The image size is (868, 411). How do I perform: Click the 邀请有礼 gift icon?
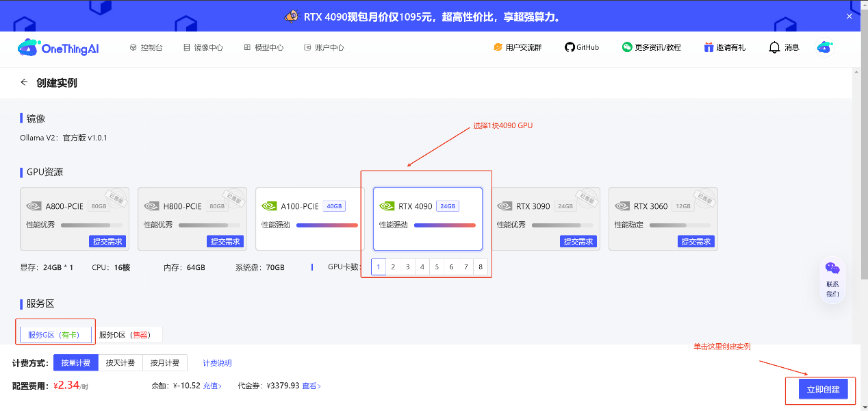[709, 47]
